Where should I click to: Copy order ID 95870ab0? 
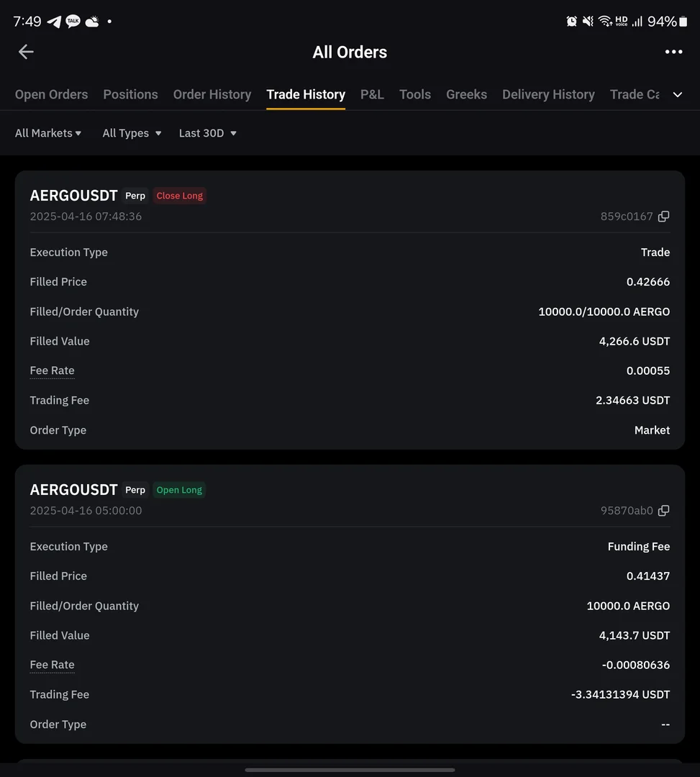click(664, 511)
